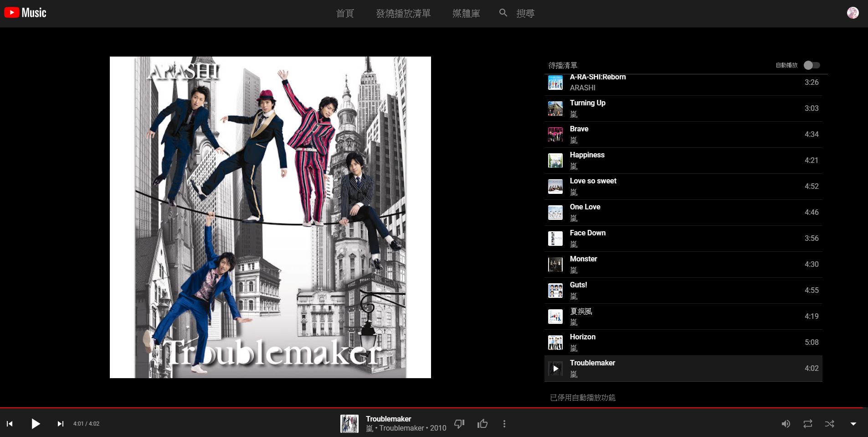Image resolution: width=868 pixels, height=437 pixels.
Task: Skip to previous track
Action: point(10,424)
